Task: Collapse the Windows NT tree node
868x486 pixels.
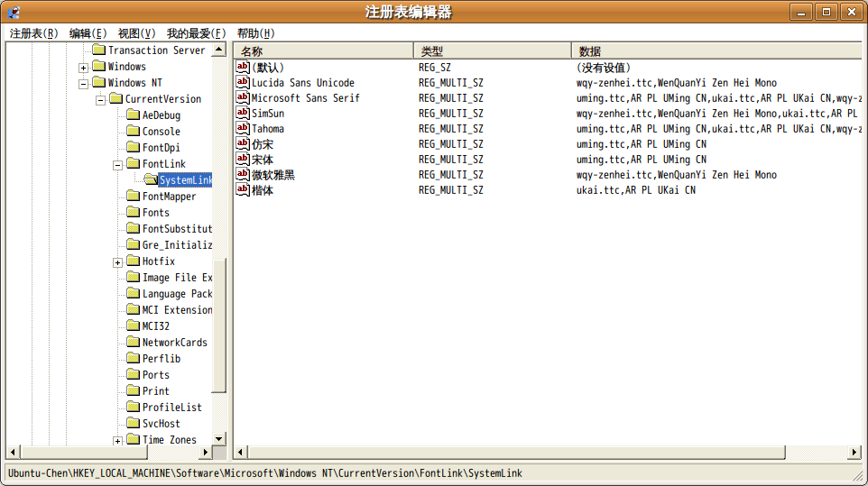Action: [83, 84]
